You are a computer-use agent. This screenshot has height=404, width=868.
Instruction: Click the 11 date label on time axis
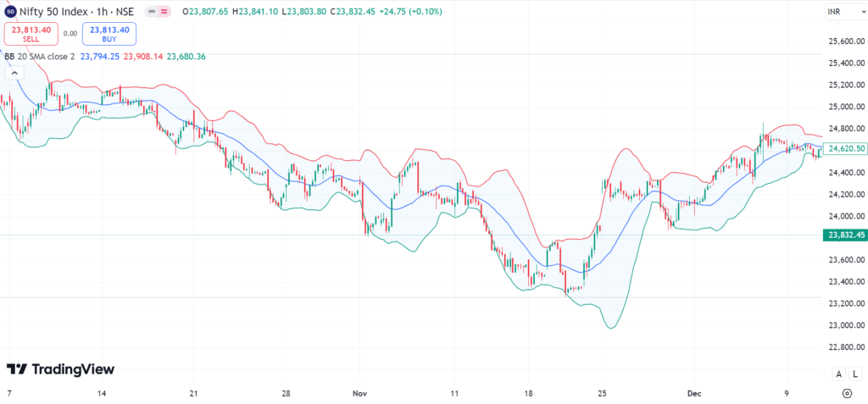(455, 394)
